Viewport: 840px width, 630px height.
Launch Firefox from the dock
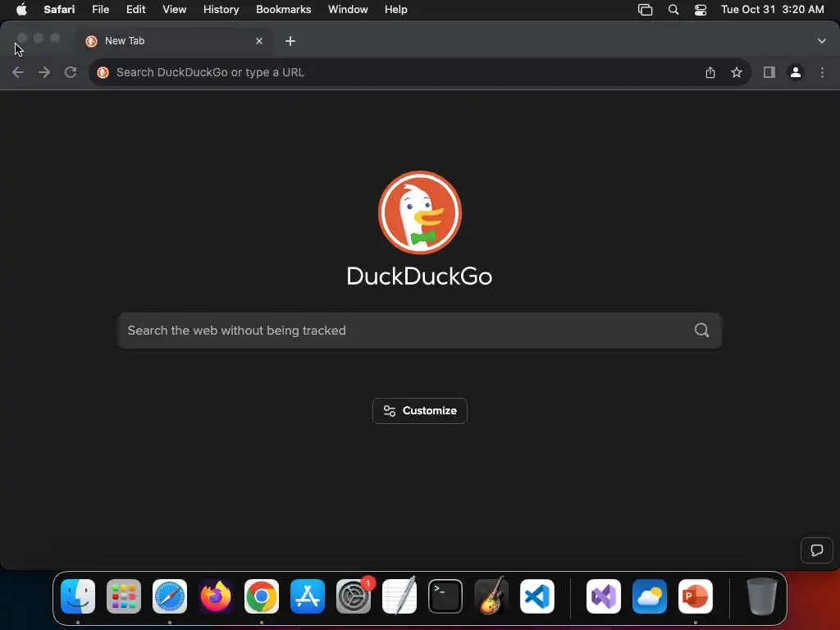(x=216, y=596)
